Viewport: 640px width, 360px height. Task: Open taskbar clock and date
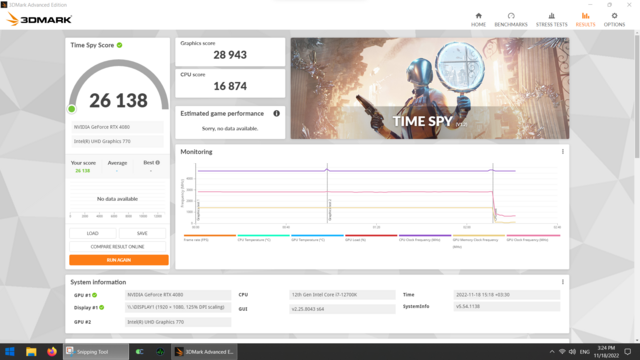(x=606, y=351)
